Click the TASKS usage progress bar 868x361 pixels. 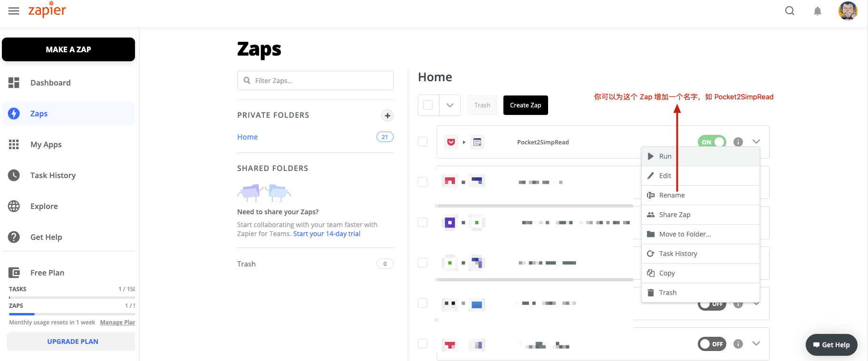click(72, 297)
